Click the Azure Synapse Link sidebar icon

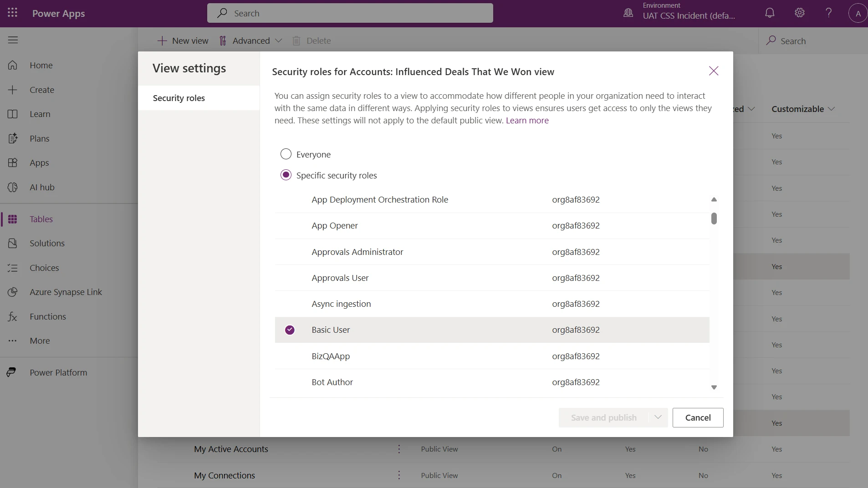click(x=13, y=292)
